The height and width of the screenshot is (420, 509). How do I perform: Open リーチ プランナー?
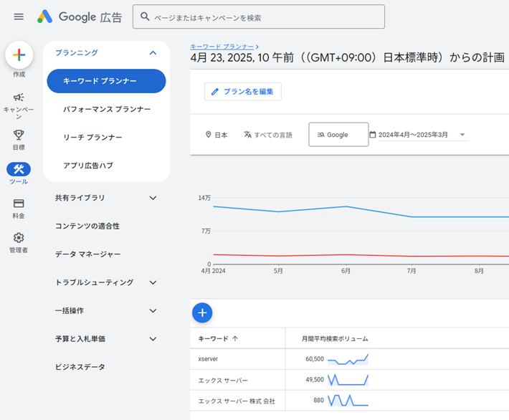coord(92,138)
